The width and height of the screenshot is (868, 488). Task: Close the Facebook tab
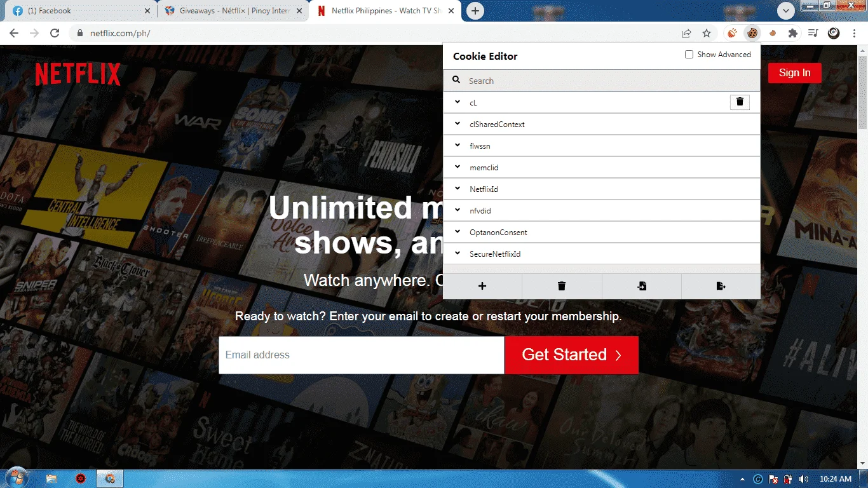click(x=147, y=11)
